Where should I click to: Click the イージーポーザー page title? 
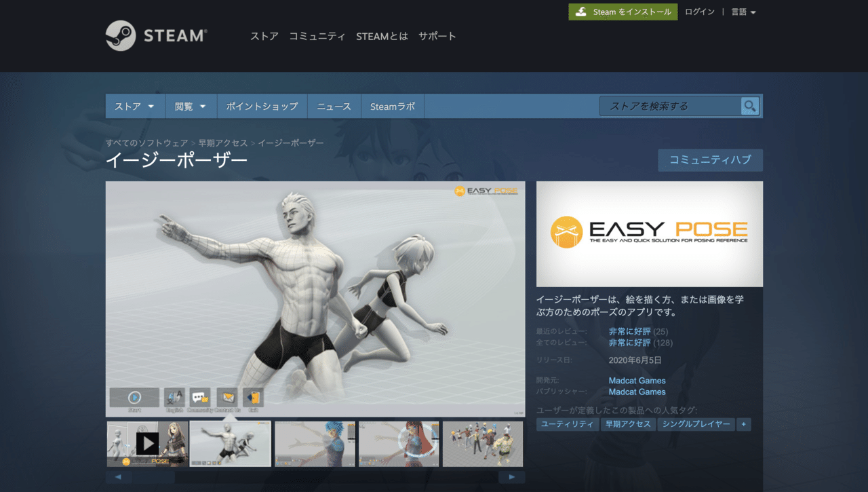pyautogui.click(x=177, y=160)
